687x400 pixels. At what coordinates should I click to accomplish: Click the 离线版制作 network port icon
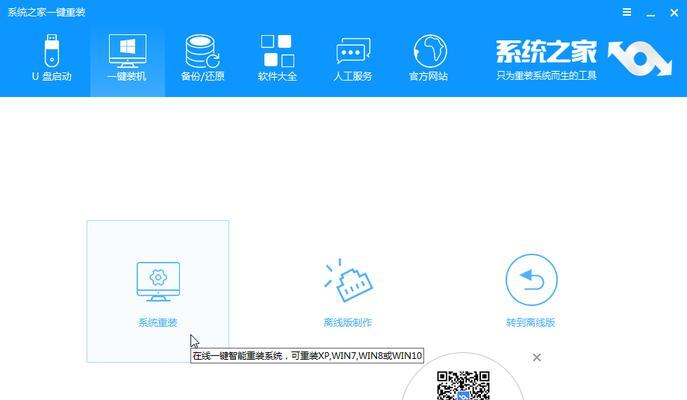coord(348,280)
